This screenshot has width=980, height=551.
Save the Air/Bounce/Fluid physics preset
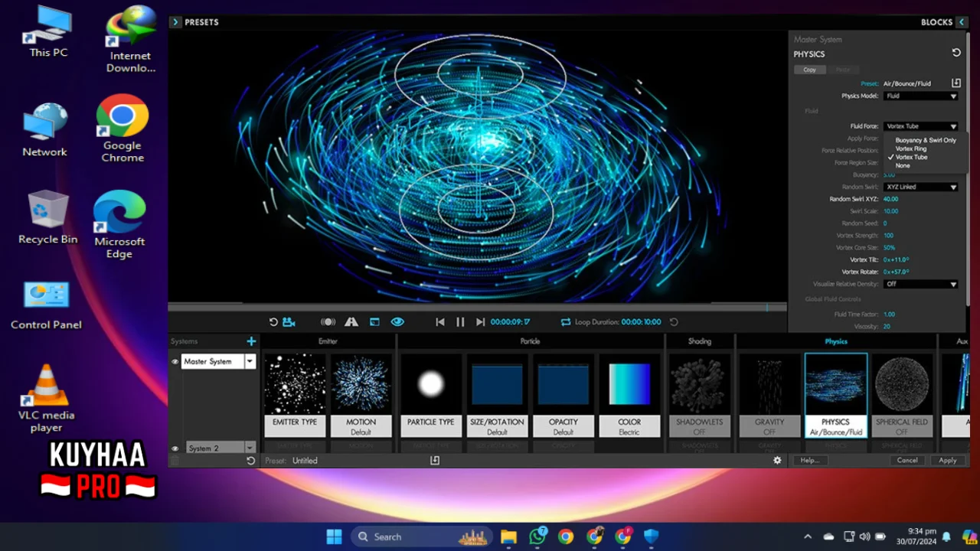[x=956, y=83]
